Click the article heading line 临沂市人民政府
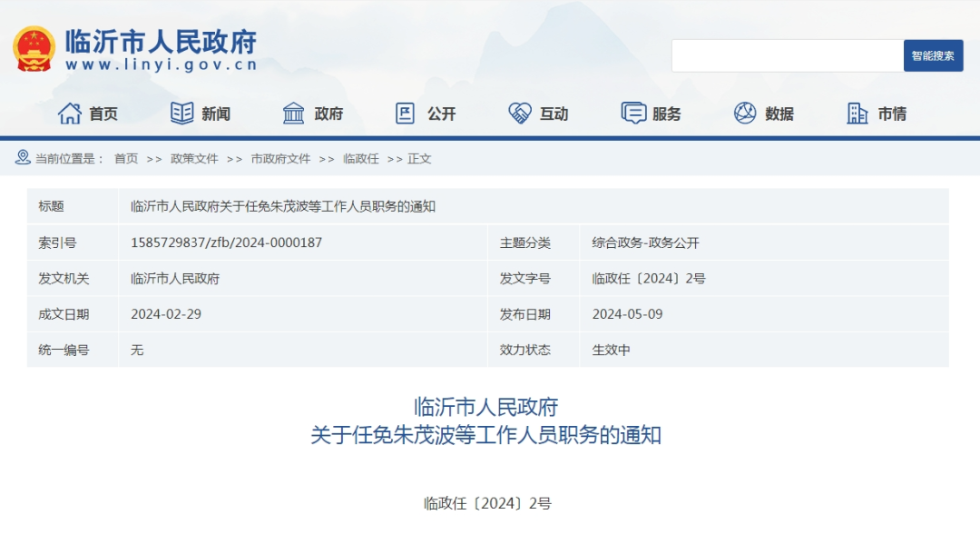The image size is (980, 534). 485,407
